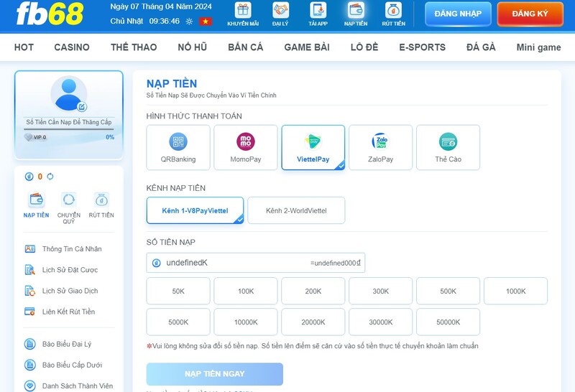Click the VIP upgrade progress bar
The width and height of the screenshot is (575, 392).
68,129
